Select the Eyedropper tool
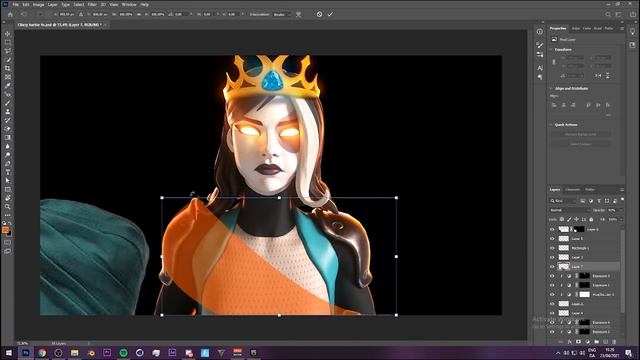 point(7,86)
